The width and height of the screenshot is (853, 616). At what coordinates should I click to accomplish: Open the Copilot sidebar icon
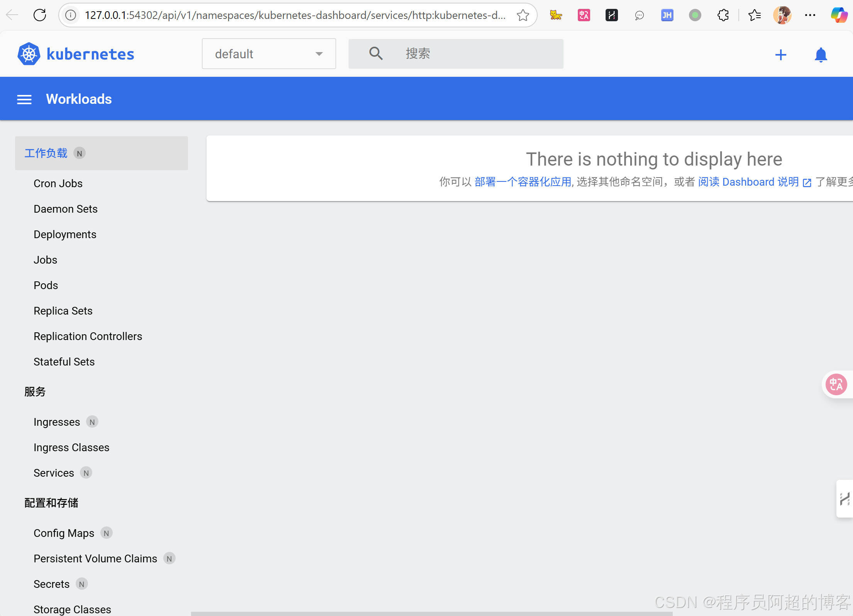(839, 15)
